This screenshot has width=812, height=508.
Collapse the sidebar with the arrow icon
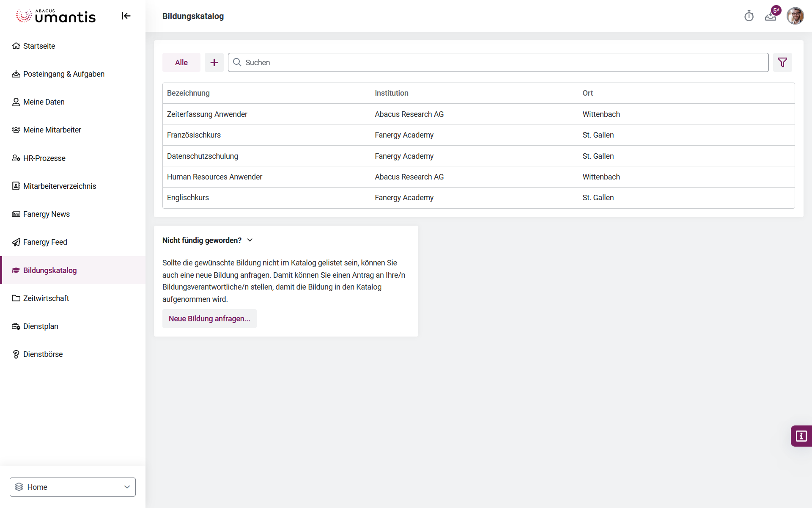click(126, 16)
